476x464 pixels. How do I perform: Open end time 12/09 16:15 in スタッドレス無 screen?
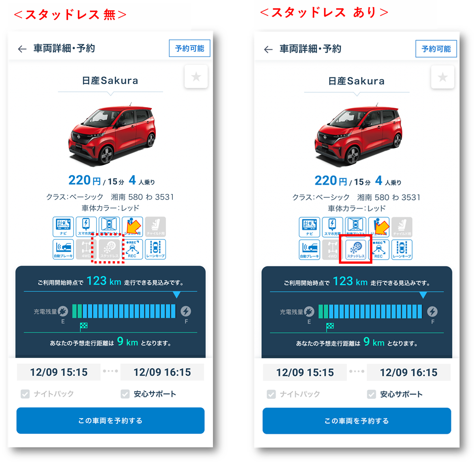(162, 372)
